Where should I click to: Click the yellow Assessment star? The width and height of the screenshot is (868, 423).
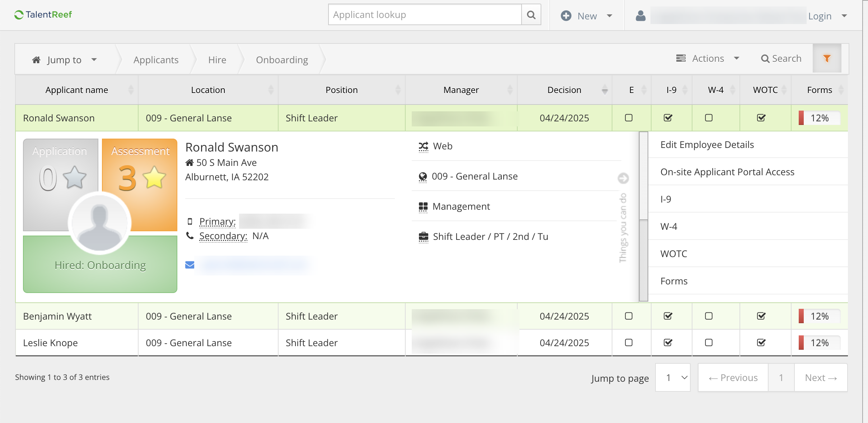point(154,177)
